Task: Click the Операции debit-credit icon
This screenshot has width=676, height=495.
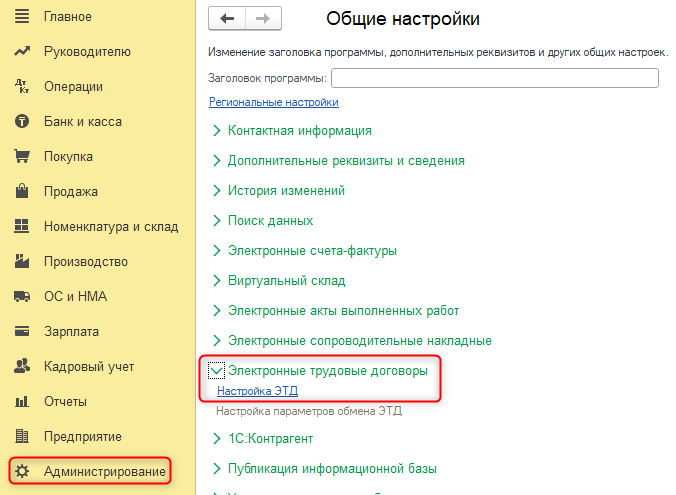Action: click(22, 87)
